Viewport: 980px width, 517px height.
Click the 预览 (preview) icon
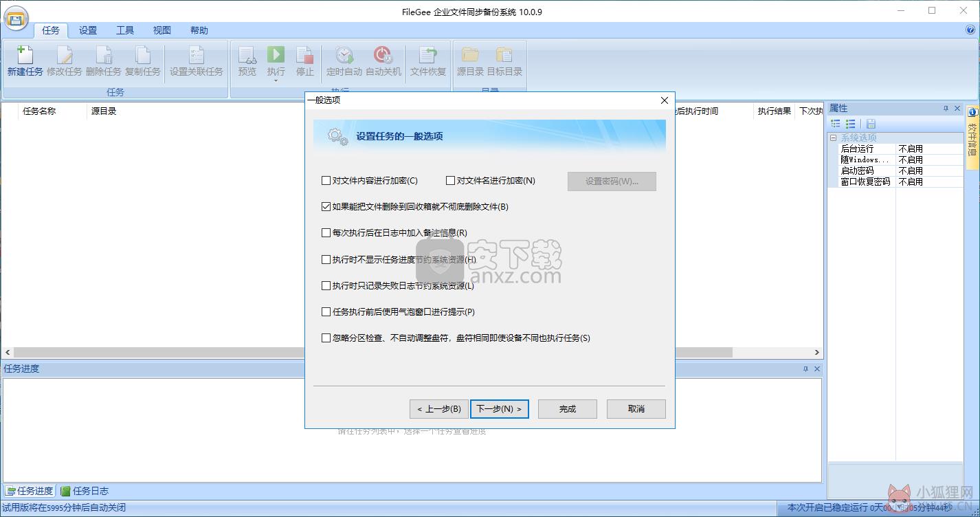[x=247, y=55]
